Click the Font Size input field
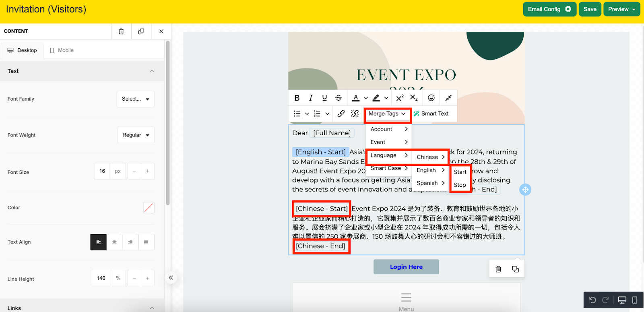The width and height of the screenshot is (644, 312). point(102,171)
